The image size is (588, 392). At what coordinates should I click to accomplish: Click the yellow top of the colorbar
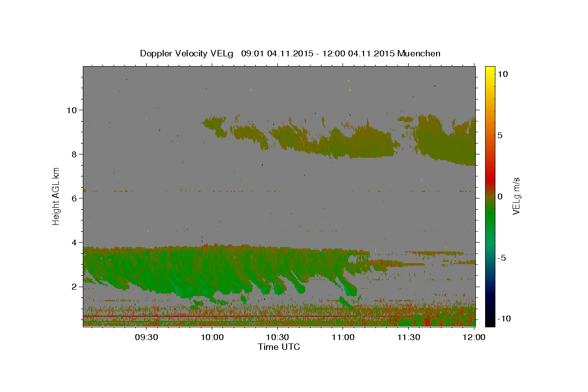click(490, 71)
